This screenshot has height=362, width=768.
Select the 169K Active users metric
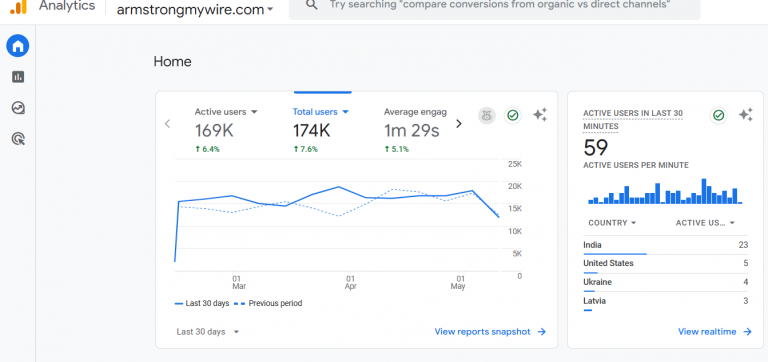(215, 131)
